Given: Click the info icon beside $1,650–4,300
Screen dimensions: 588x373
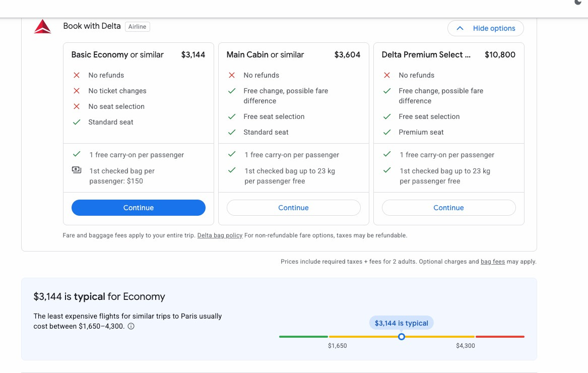Looking at the screenshot, I should (x=131, y=326).
